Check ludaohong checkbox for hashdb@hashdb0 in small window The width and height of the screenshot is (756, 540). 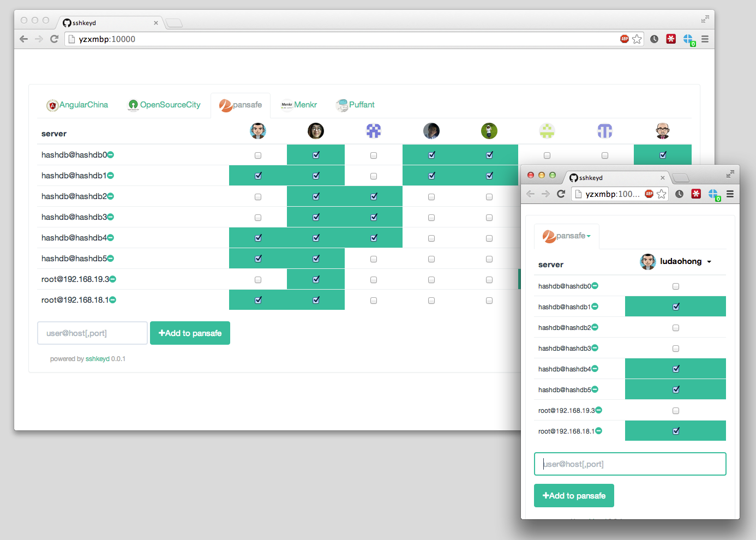pyautogui.click(x=676, y=286)
